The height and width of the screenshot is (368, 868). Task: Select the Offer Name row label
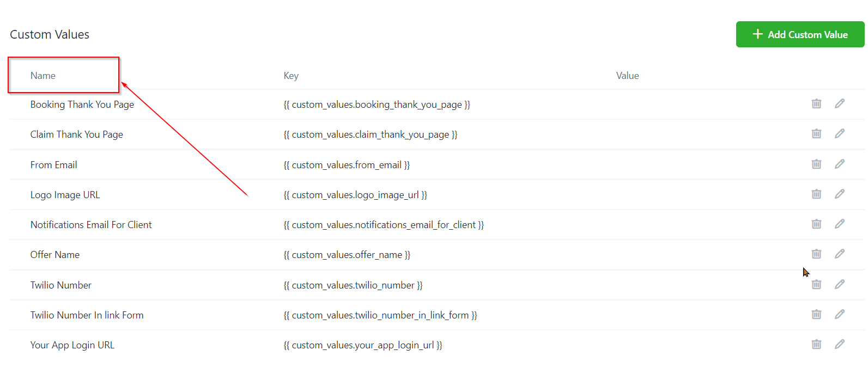click(x=55, y=255)
